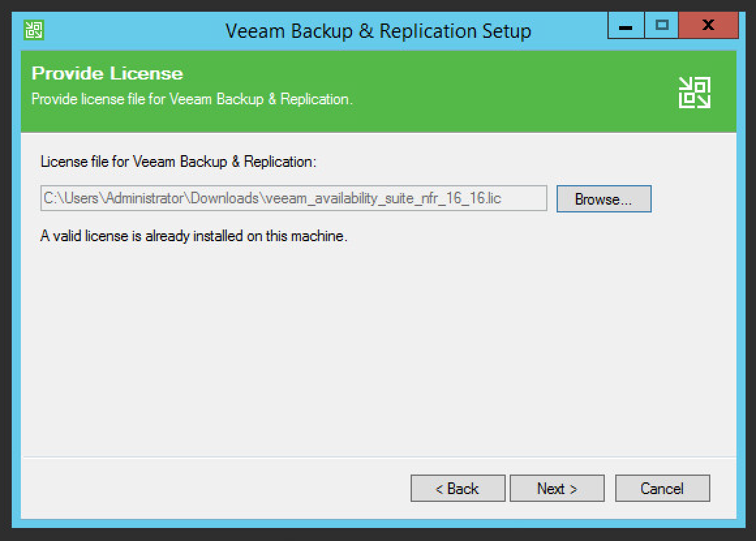
Task: Click the window title 'Veeam Backup & Replication Setup'
Action: click(x=378, y=31)
